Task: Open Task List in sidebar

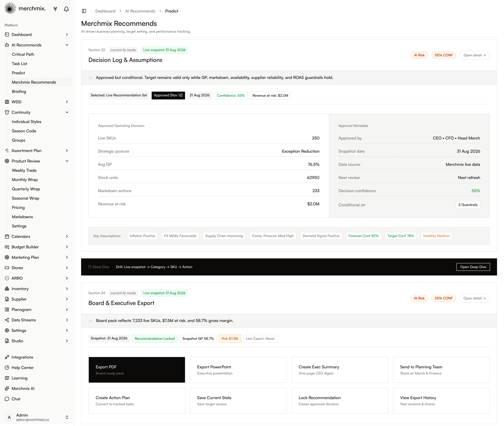Action: (20, 64)
